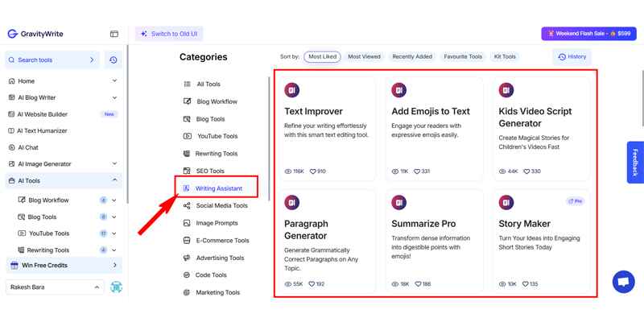Click the Story Maker card icon
Screen dimensions: 644x322
click(x=506, y=203)
